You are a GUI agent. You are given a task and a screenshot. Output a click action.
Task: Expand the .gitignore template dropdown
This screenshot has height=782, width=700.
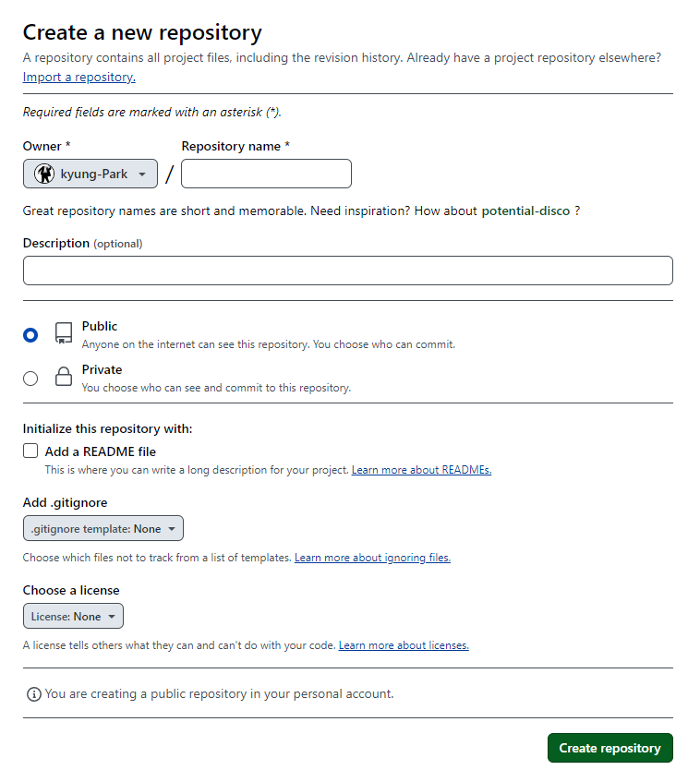(103, 528)
